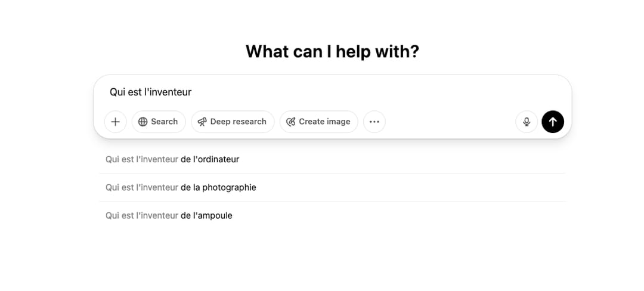Click the word photographie in second suggestion
Image resolution: width=644 pixels, height=291 pixels.
(x=229, y=188)
